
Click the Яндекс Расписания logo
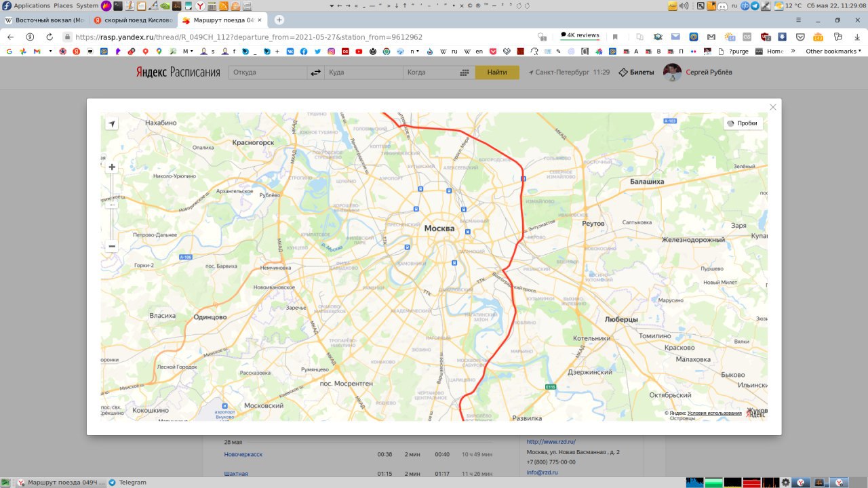(x=178, y=73)
